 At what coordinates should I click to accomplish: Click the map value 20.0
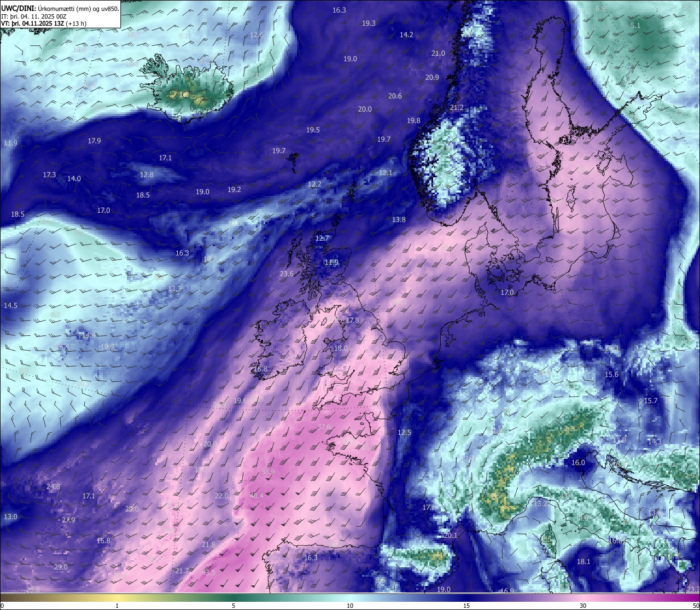pyautogui.click(x=365, y=109)
